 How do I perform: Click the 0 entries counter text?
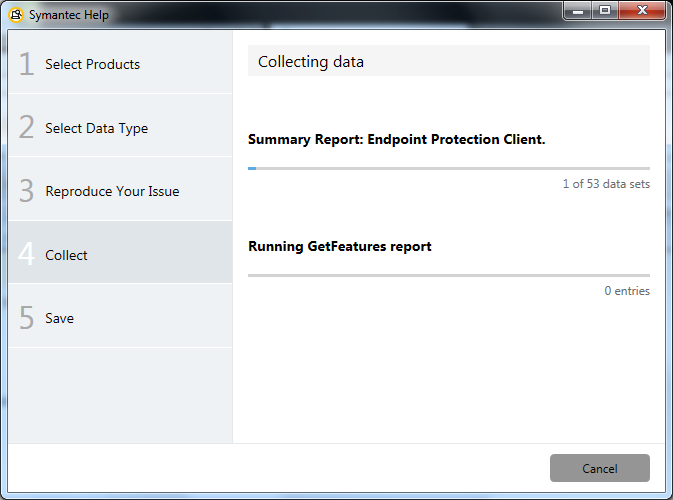tap(627, 291)
